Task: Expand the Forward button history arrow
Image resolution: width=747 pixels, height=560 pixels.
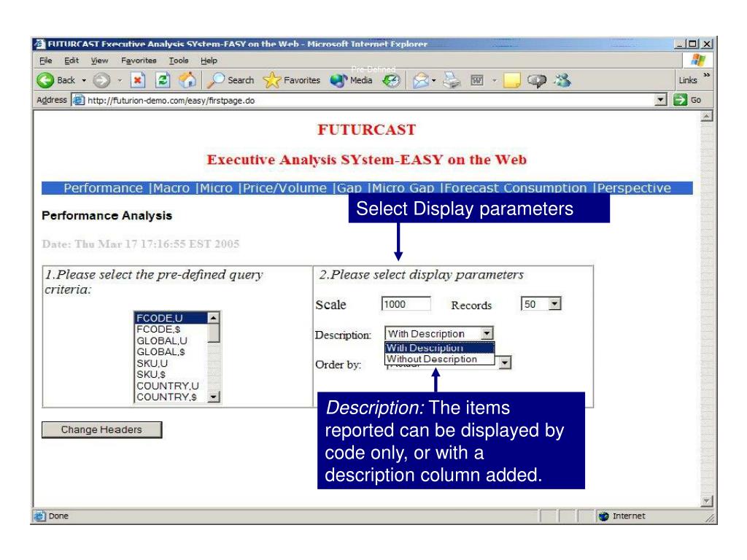Action: (x=120, y=80)
